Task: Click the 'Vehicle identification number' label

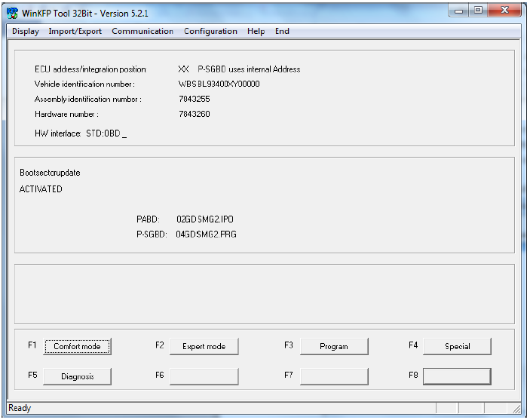Action: (x=84, y=84)
